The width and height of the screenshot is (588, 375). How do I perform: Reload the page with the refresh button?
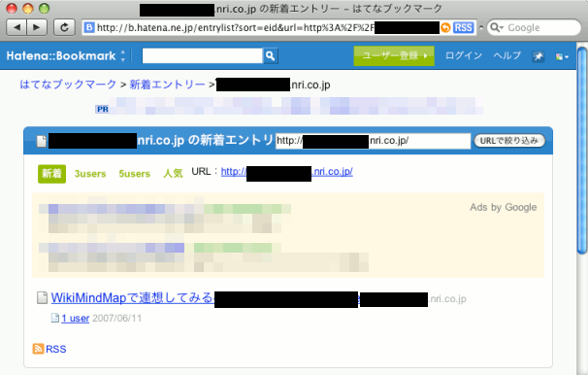(x=64, y=27)
